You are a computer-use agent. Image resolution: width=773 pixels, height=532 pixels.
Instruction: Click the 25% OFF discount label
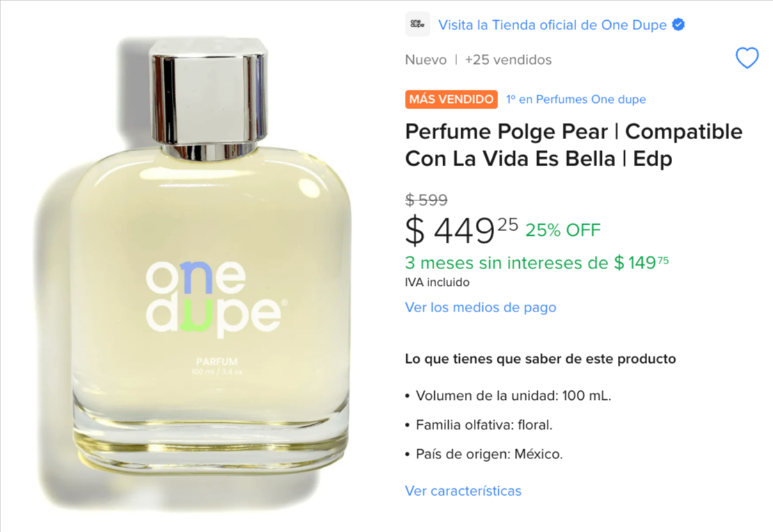[563, 230]
